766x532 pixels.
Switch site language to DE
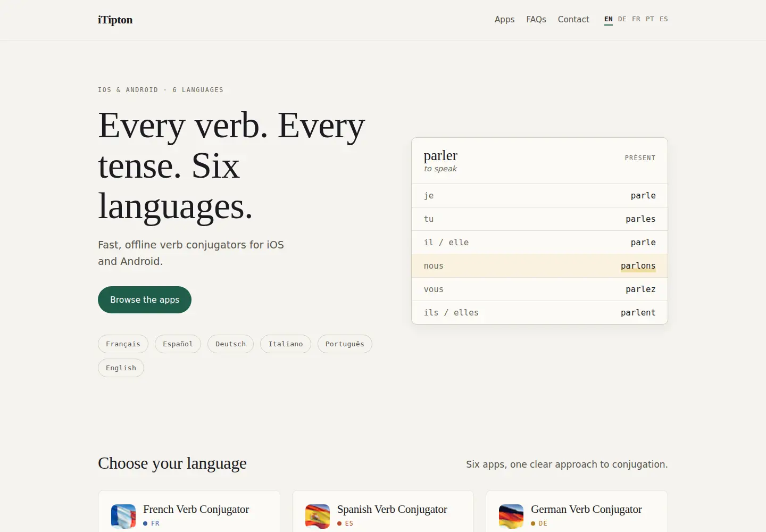click(x=622, y=19)
